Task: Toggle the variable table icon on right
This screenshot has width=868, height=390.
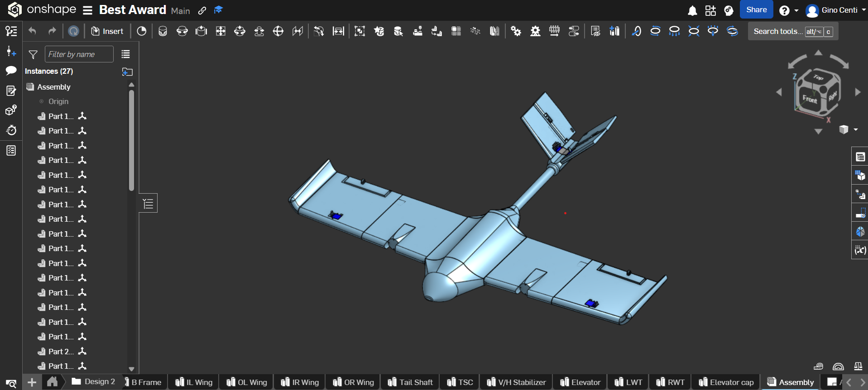Action: tap(860, 250)
